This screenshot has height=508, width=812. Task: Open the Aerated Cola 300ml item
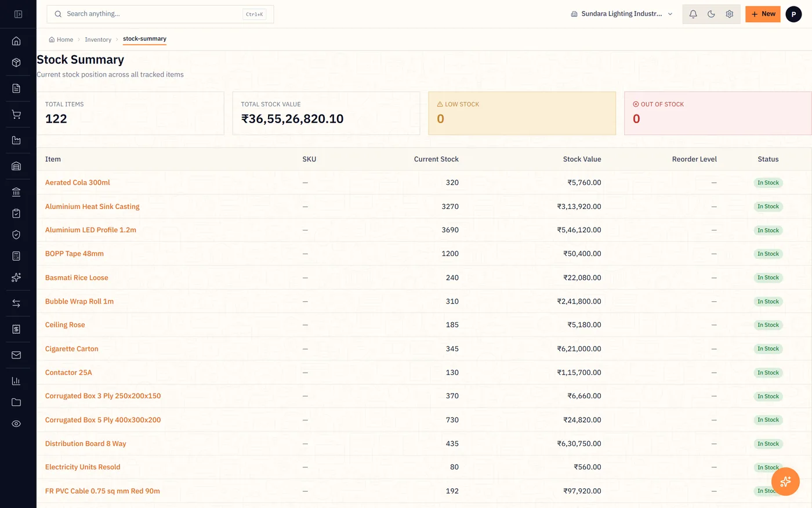(78, 182)
